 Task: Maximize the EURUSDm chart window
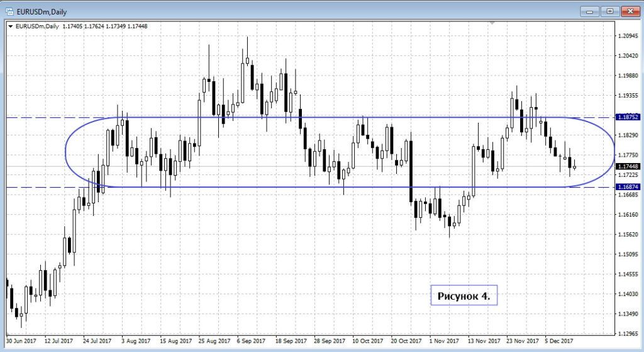pos(609,11)
